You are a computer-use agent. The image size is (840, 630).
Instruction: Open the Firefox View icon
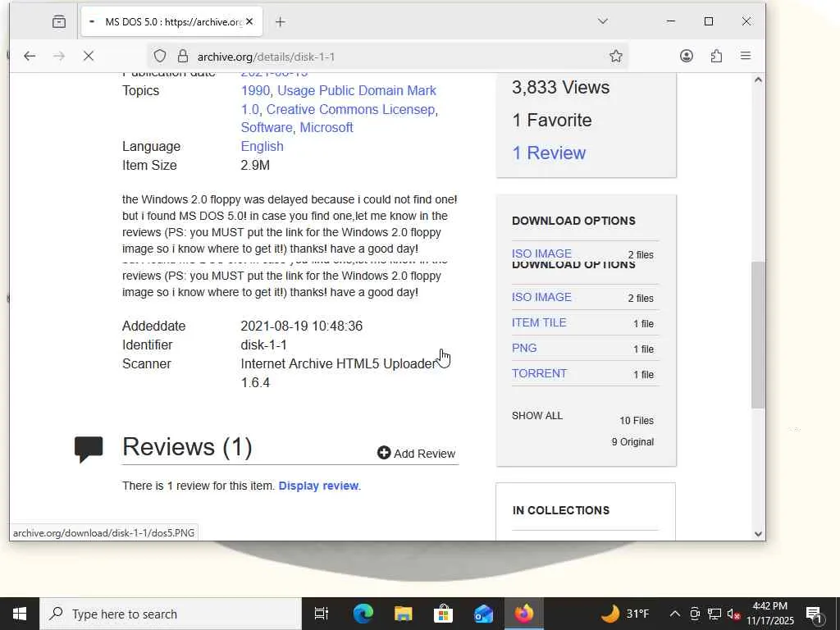[59, 21]
